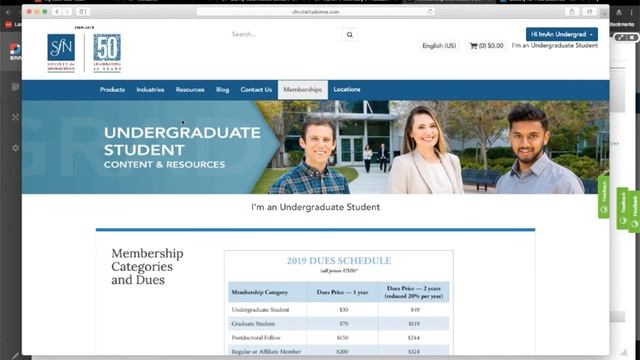The height and width of the screenshot is (360, 640).
Task: Click the Graduate Student table row
Action: point(339,324)
